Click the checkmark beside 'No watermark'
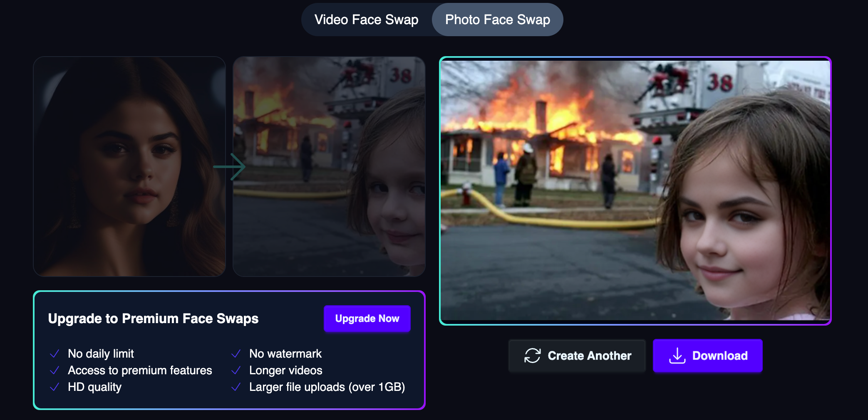The width and height of the screenshot is (868, 420). [236, 353]
